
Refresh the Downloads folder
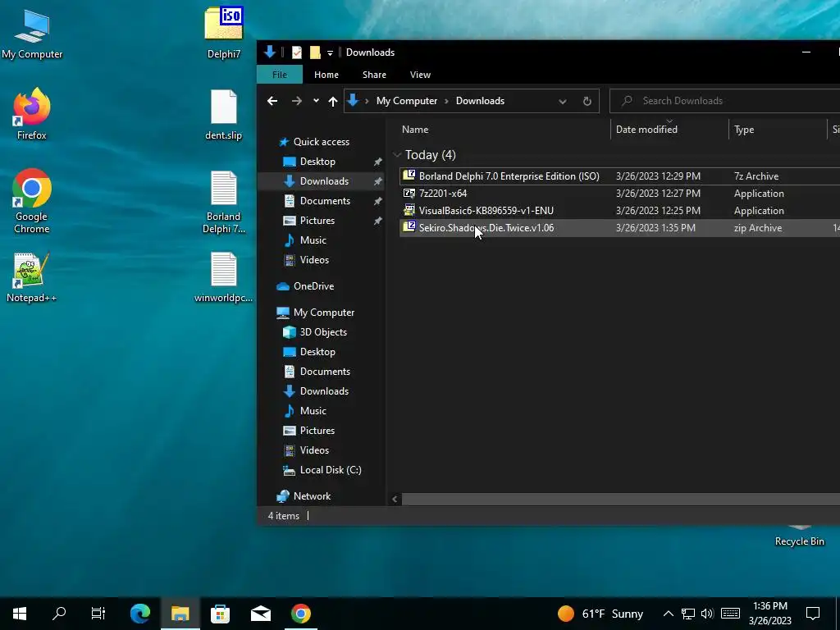point(587,101)
